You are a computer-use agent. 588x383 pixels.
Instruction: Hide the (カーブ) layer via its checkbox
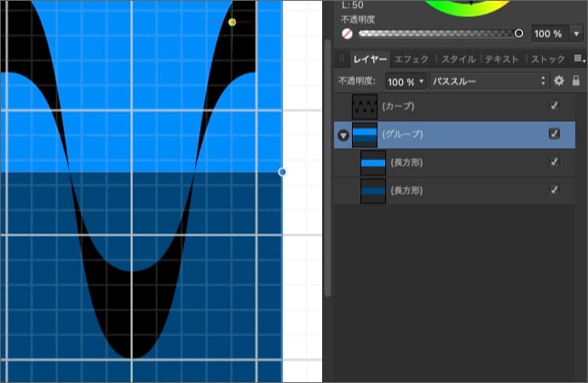pos(554,106)
